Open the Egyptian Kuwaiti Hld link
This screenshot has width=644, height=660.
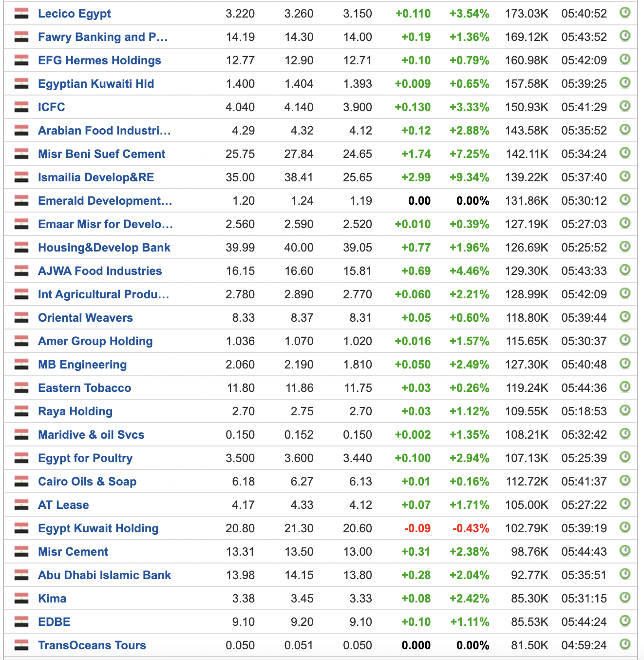96,84
